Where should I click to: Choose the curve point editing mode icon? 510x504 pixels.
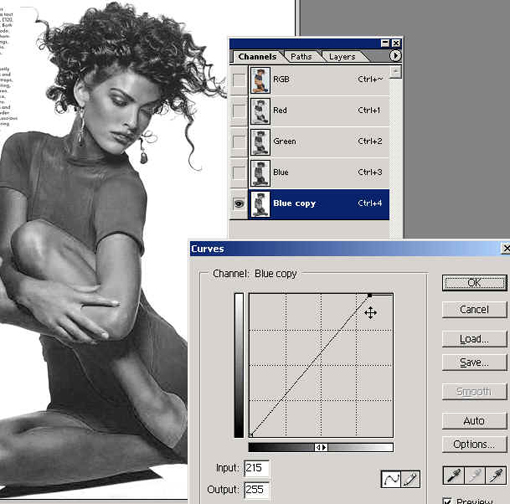pyautogui.click(x=391, y=479)
